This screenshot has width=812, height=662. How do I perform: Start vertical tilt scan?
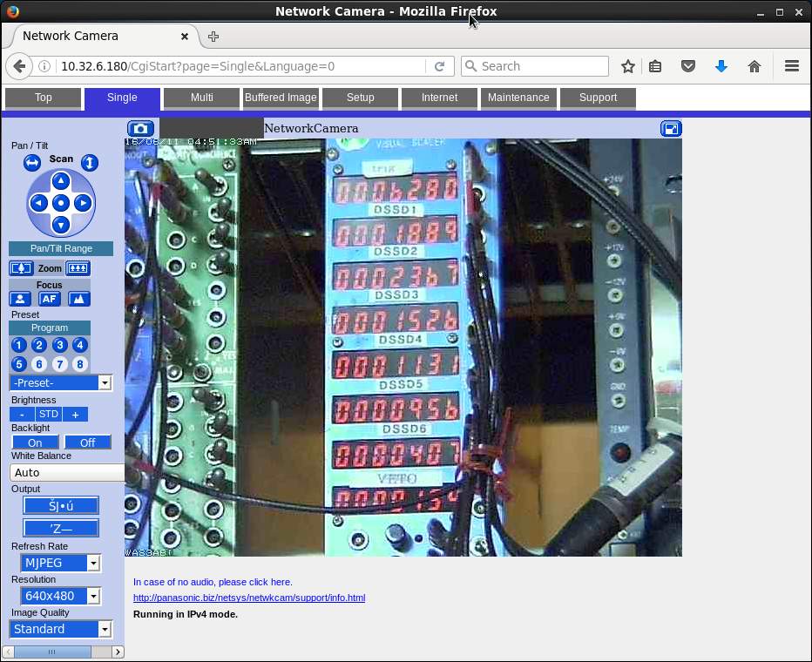point(90,163)
